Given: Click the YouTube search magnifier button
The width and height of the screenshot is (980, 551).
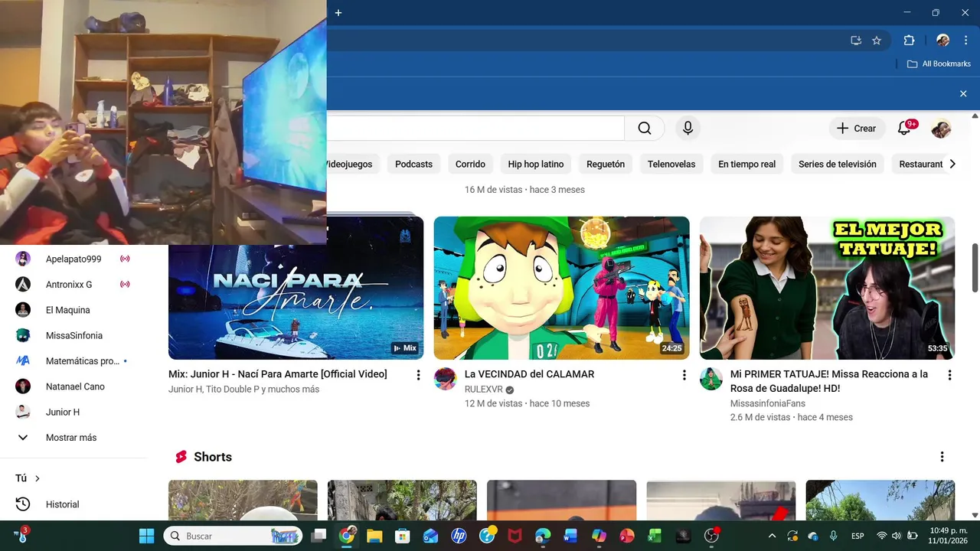Looking at the screenshot, I should pos(645,129).
